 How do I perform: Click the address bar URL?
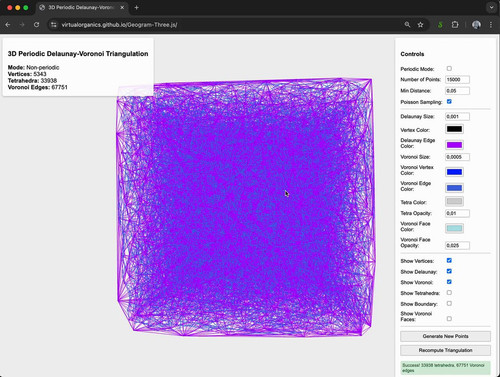(119, 25)
